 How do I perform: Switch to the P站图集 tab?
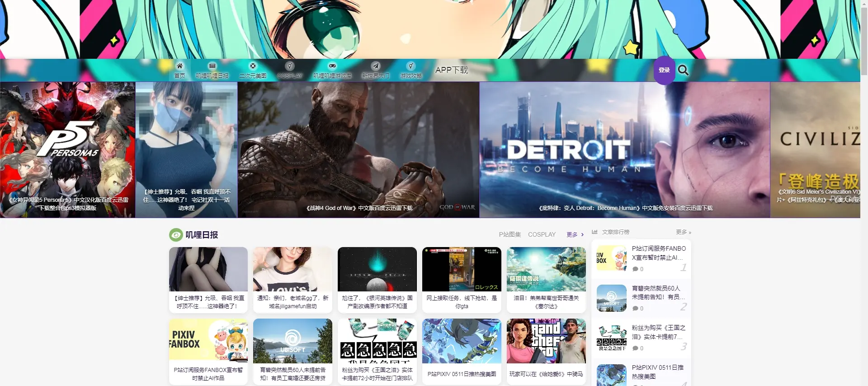point(509,234)
